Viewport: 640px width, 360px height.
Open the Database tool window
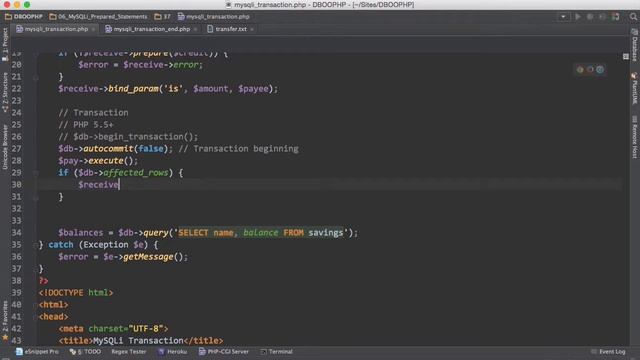pos(635,45)
